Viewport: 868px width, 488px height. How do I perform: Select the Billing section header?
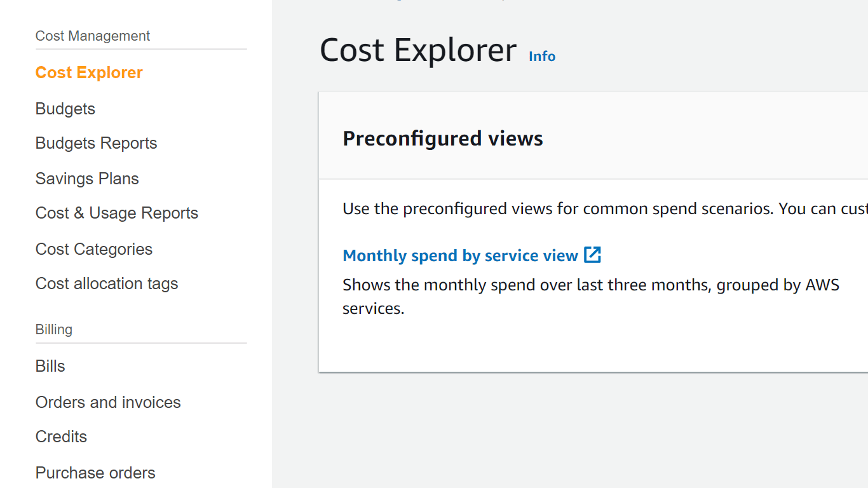pyautogui.click(x=53, y=329)
